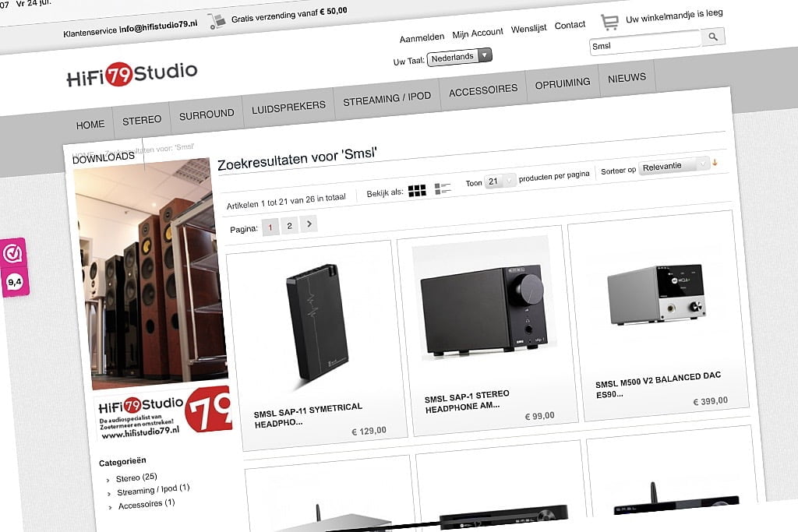This screenshot has height=532, width=798.
Task: Click the € 129,00 price
Action: pyautogui.click(x=369, y=431)
